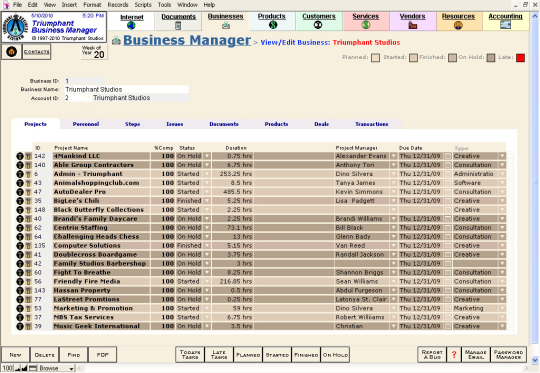This screenshot has width=540, height=373.
Task: Click the printer icon beside Business Manager
Action: (x=116, y=41)
